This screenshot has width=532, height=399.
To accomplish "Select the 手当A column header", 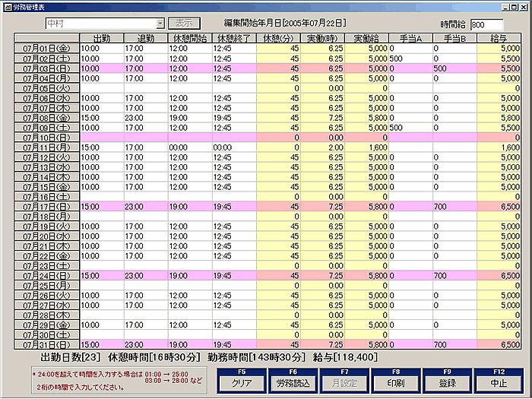I will point(411,38).
